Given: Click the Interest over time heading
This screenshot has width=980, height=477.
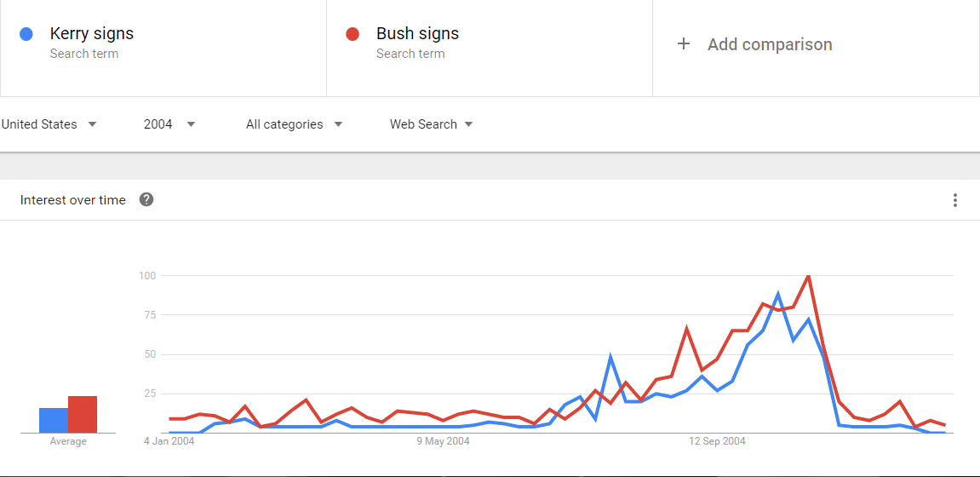Looking at the screenshot, I should [x=72, y=200].
